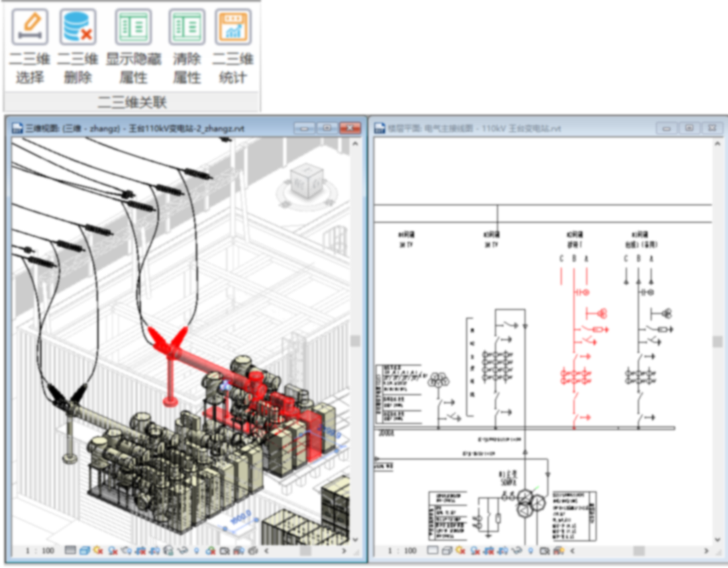Click the detail level icon in 3D view bar

(70, 551)
